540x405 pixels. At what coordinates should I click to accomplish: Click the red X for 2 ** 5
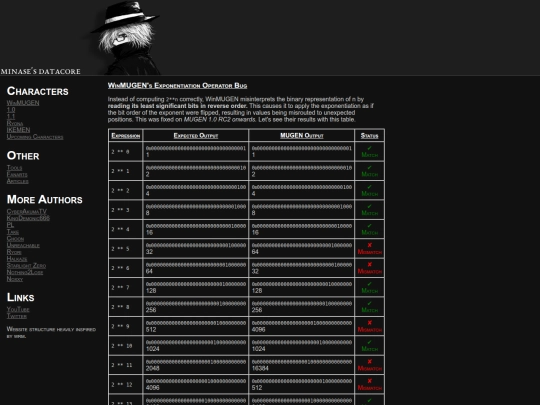pyautogui.click(x=370, y=245)
